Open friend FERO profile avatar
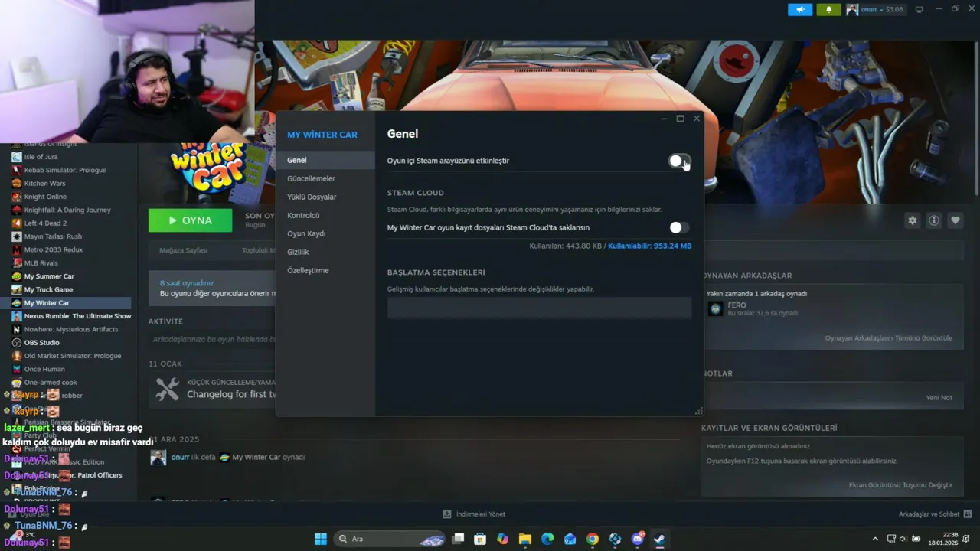This screenshot has width=980, height=551. tap(715, 308)
